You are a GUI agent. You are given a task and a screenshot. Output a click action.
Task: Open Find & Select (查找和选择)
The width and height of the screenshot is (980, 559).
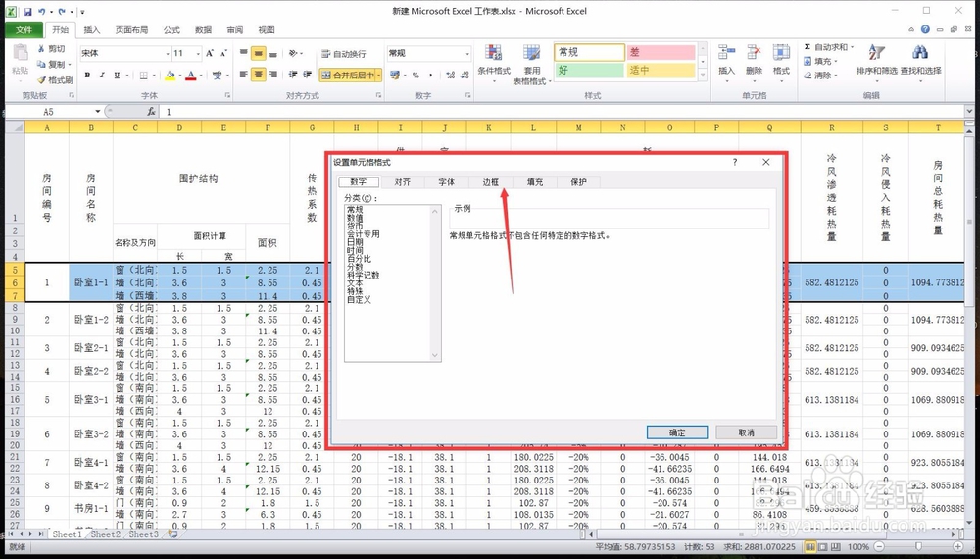pyautogui.click(x=920, y=61)
